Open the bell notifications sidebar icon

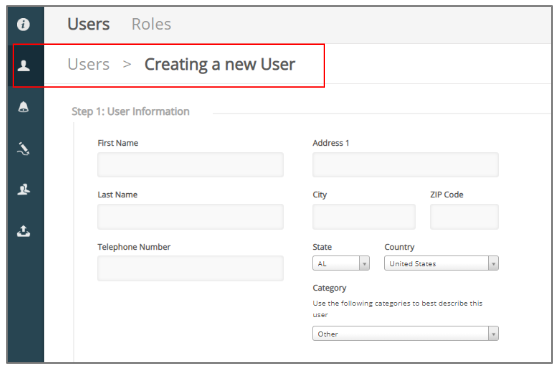(24, 107)
